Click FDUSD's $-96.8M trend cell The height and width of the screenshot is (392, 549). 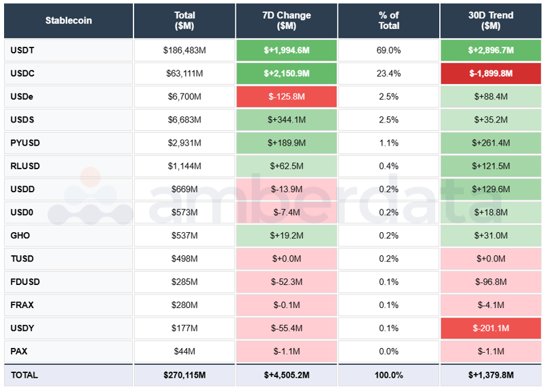491,282
